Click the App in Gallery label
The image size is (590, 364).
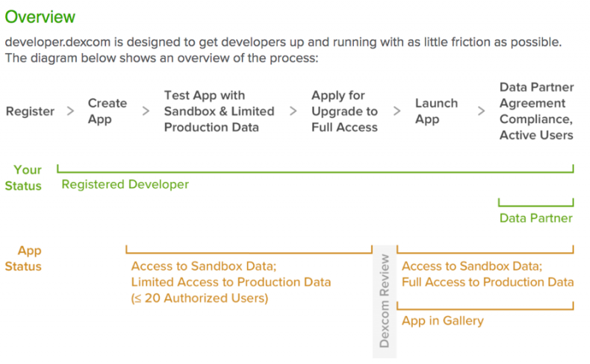coord(442,321)
